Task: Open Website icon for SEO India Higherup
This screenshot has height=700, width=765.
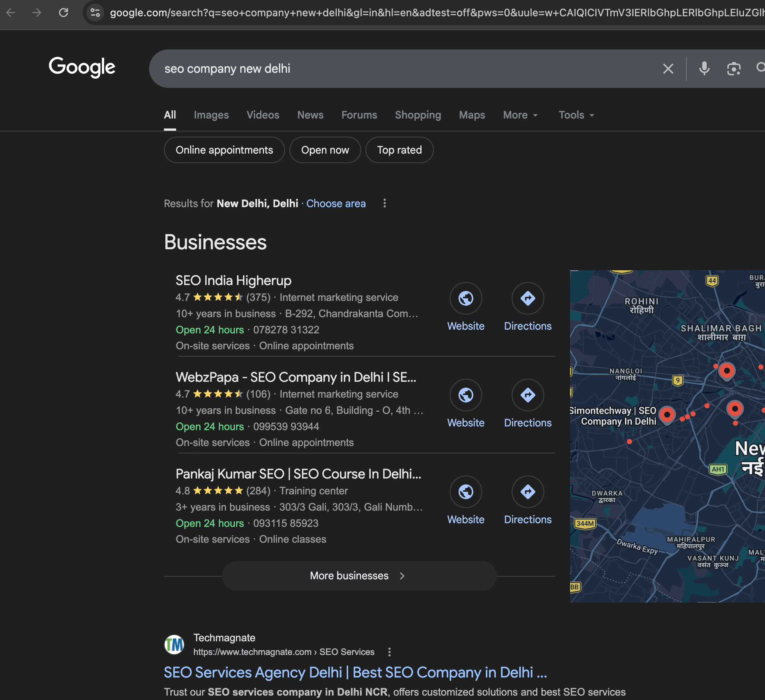Action: point(466,298)
